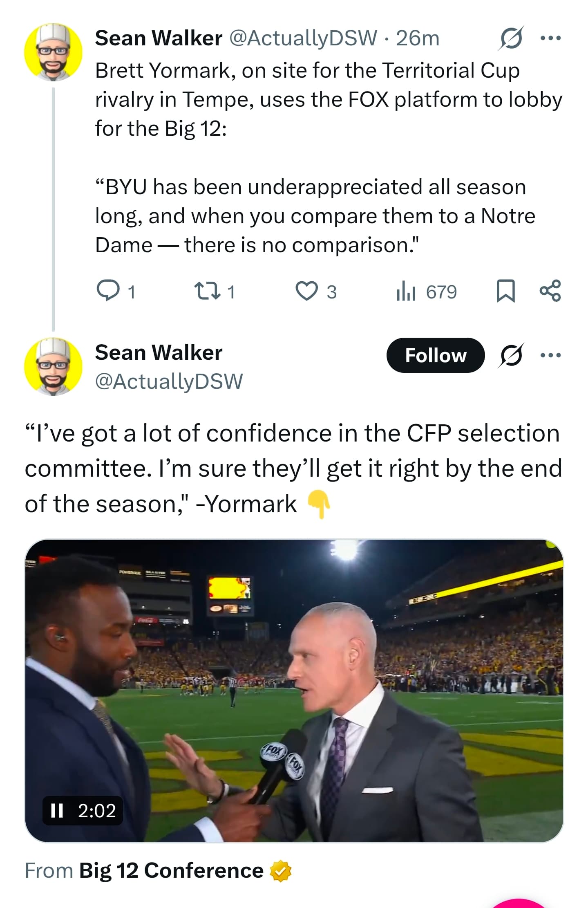Screen dimensions: 588x908
Task: Follow Sean Walker
Action: click(x=435, y=355)
